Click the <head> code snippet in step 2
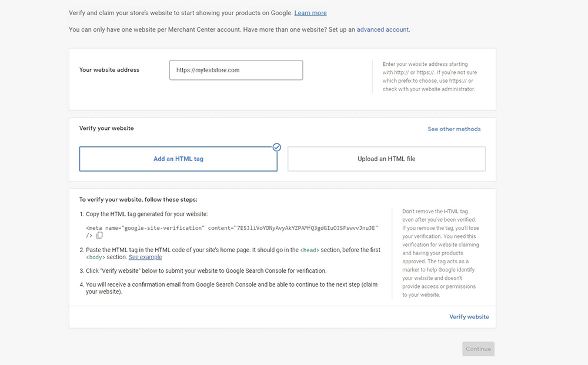588x365 pixels. pyautogui.click(x=309, y=250)
